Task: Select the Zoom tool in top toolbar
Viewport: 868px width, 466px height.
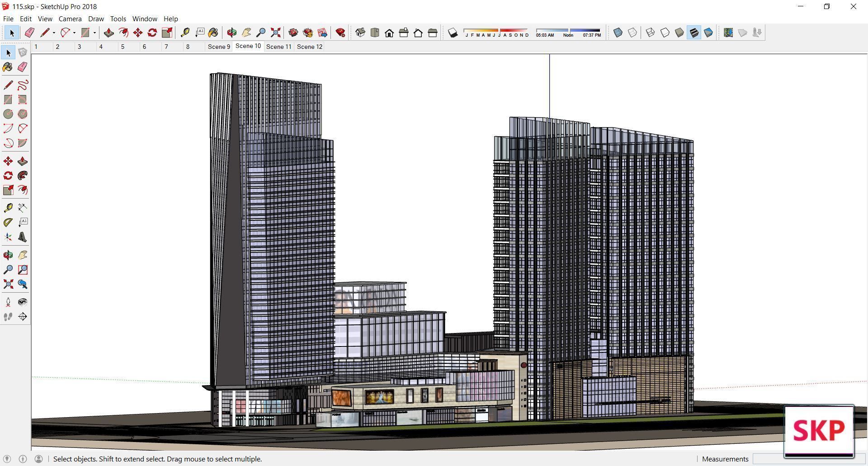Action: coord(261,33)
